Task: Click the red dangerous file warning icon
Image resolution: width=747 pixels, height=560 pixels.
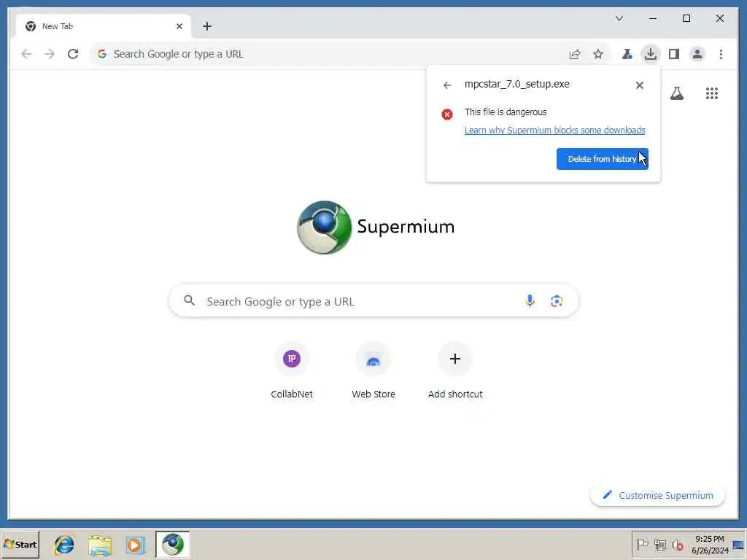Action: pos(447,114)
